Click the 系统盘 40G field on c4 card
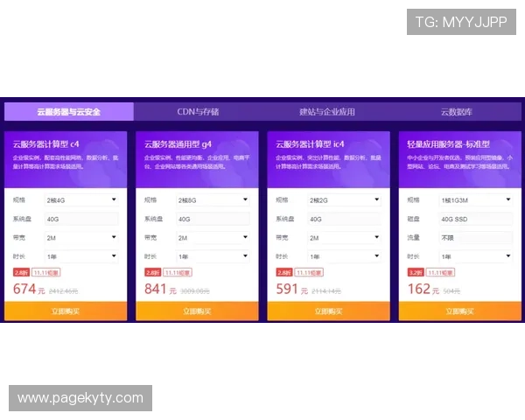Screen dimensions: 525x420 (81, 219)
